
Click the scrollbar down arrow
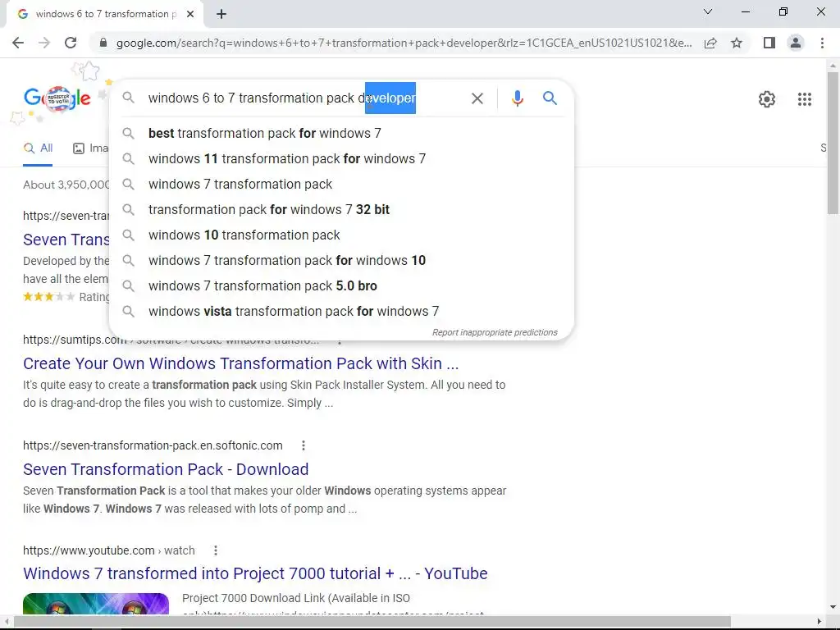point(833,608)
